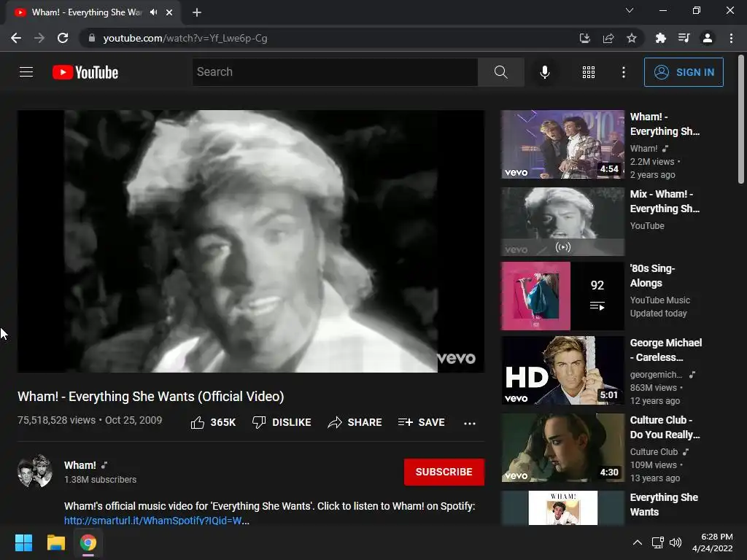Reload the YouTube page
This screenshot has width=747, height=560.
pyautogui.click(x=63, y=38)
